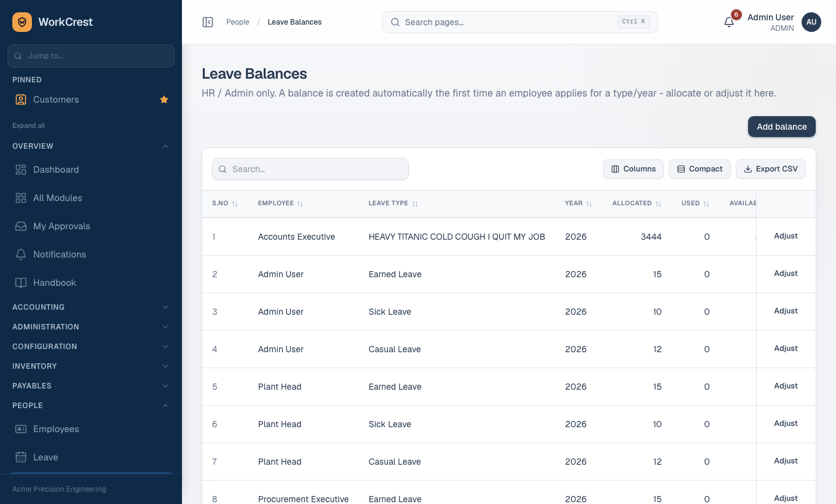Image resolution: width=836 pixels, height=504 pixels.
Task: Toggle the sidebar collapse icon
Action: tap(208, 22)
